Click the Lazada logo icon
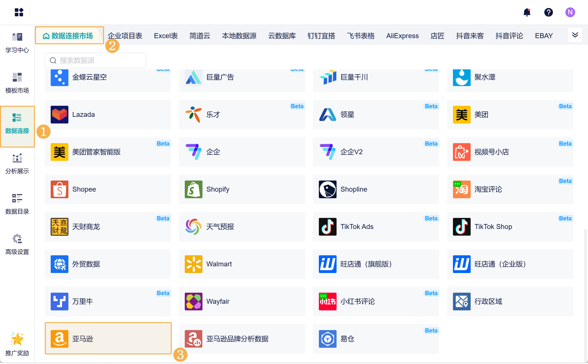The height and width of the screenshot is (364, 588). 60,115
